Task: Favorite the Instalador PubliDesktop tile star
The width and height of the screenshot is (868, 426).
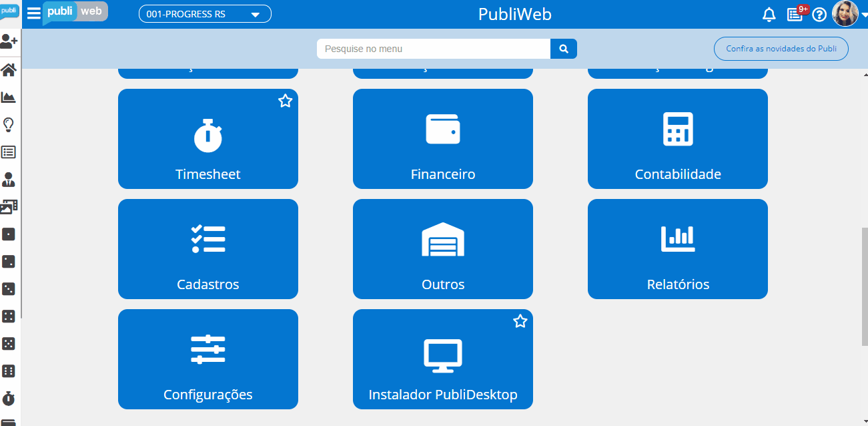Action: coord(520,321)
